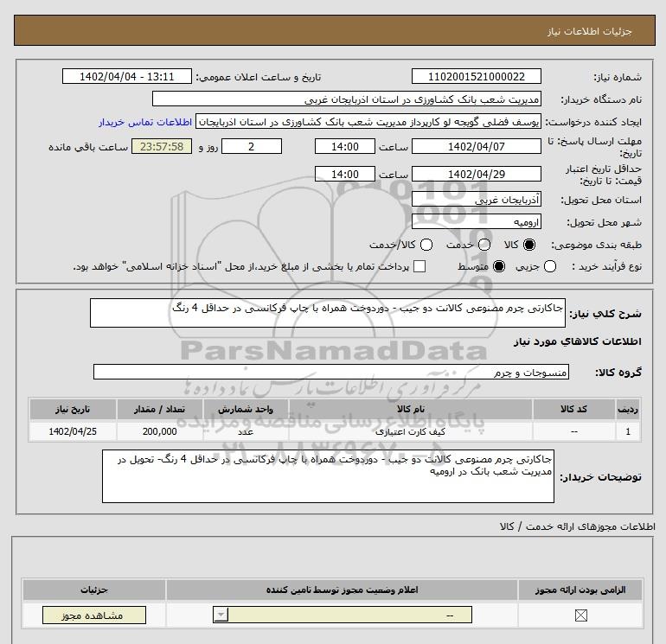Click the 'اعلام وضعیت مجوز توسط تامین کننده' header
The image size is (666, 644).
pos(342,590)
